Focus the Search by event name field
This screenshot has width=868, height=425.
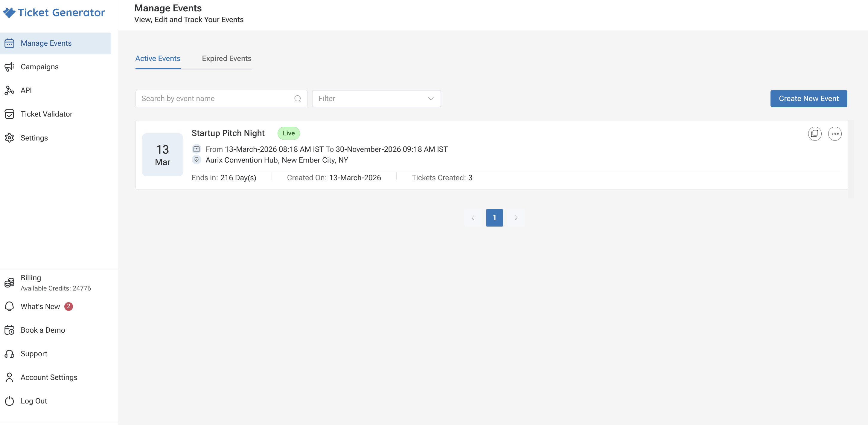tap(221, 98)
